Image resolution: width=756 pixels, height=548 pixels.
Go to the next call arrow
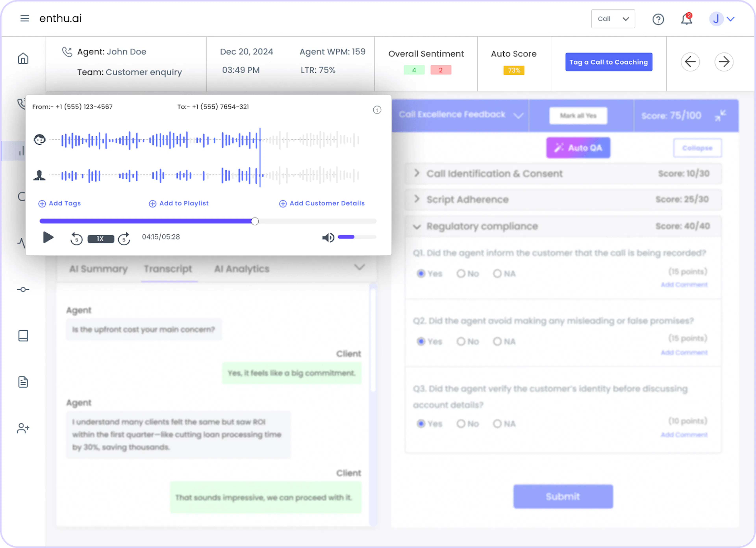(724, 62)
